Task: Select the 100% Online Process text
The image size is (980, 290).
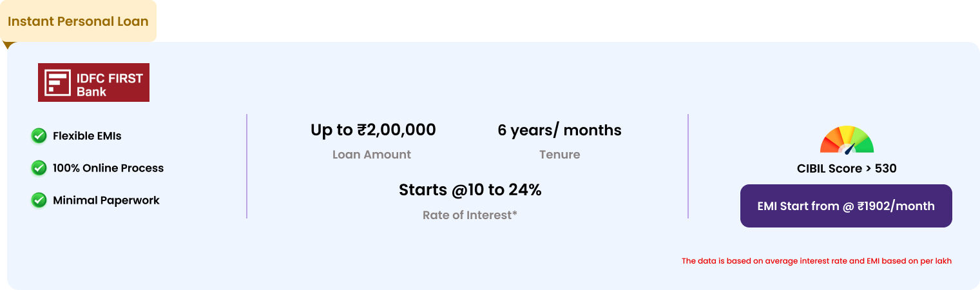Action: pos(108,168)
